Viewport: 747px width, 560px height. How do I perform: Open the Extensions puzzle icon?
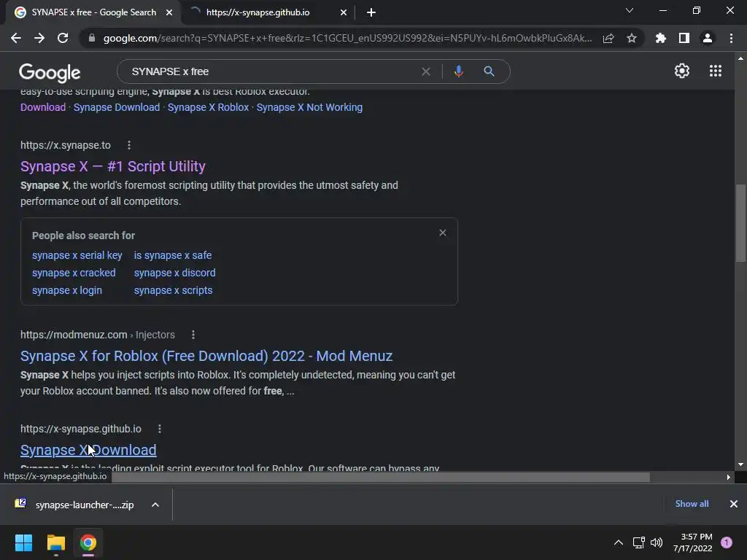[661, 38]
